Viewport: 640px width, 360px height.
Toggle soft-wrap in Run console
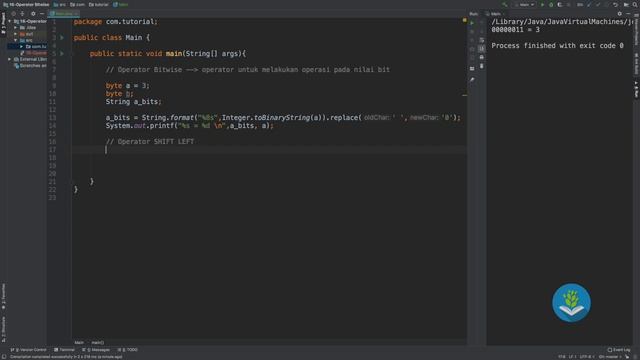482,40
